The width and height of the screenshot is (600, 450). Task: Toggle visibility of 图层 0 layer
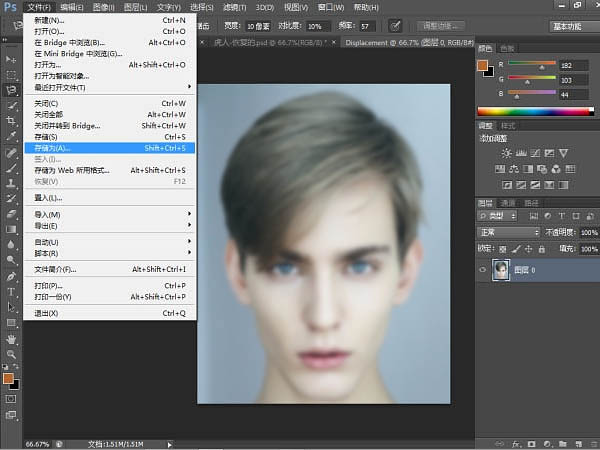pyautogui.click(x=483, y=270)
